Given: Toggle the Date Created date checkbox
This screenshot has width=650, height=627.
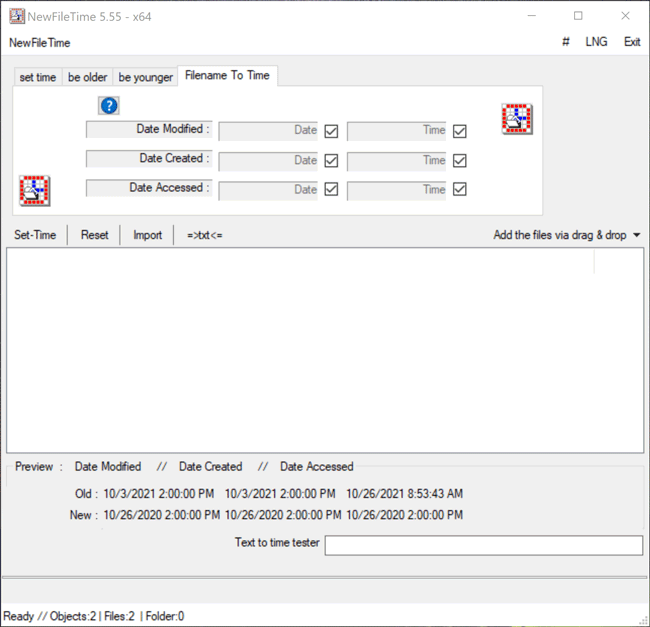Looking at the screenshot, I should (331, 160).
